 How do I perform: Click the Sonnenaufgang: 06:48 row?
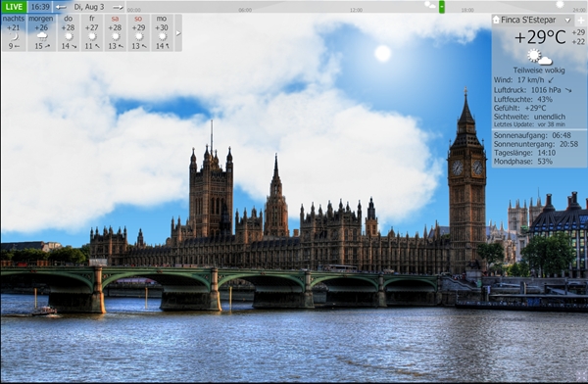(x=532, y=135)
